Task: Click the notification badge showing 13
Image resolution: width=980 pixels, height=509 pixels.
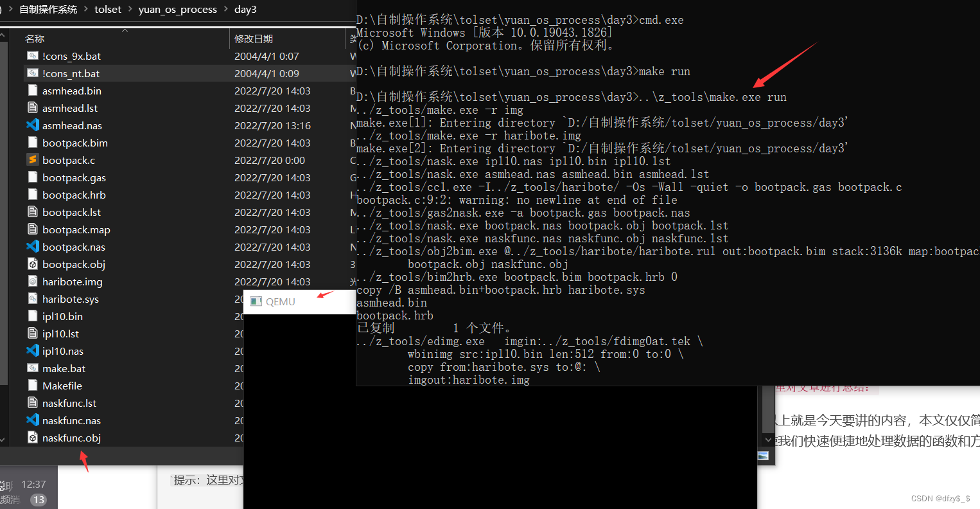Action: [39, 499]
